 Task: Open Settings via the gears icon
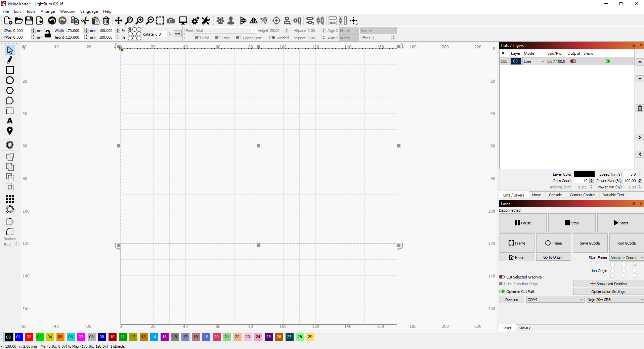click(195, 21)
